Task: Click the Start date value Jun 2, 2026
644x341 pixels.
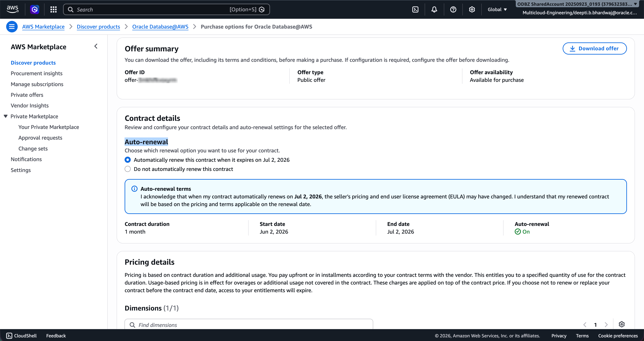Action: point(274,232)
